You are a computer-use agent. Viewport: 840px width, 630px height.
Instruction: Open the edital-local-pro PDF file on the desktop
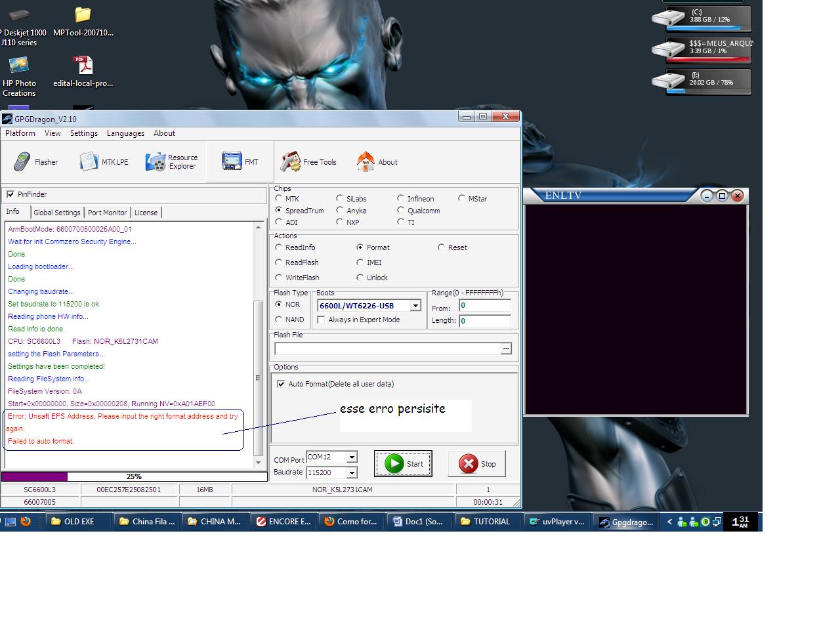pos(83,72)
